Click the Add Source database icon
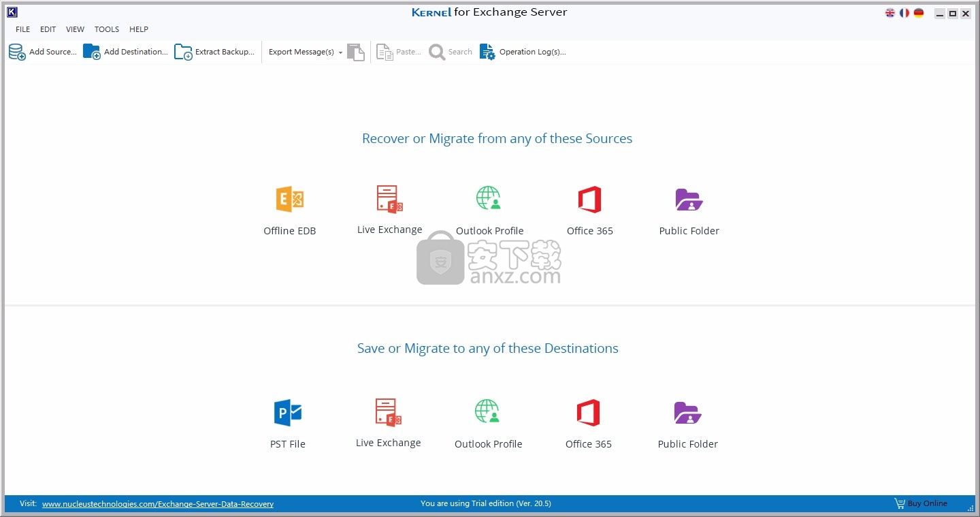This screenshot has height=517, width=980. [17, 52]
